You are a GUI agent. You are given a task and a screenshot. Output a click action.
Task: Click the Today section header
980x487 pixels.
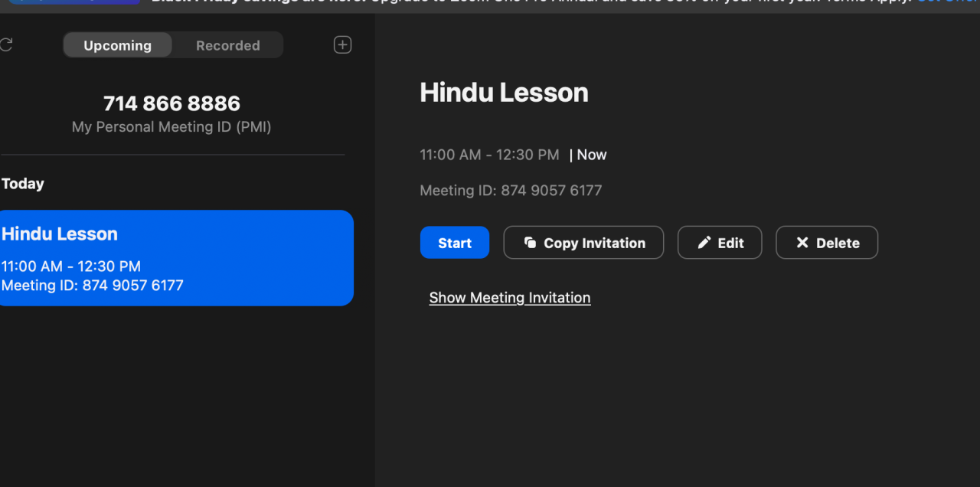point(23,184)
